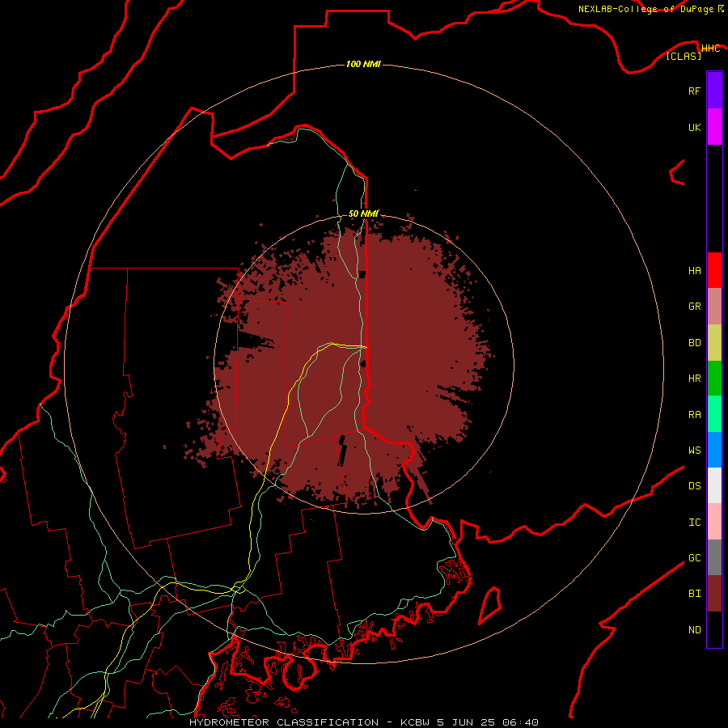Click the IC legend label
This screenshot has height=728, width=728.
click(x=694, y=523)
